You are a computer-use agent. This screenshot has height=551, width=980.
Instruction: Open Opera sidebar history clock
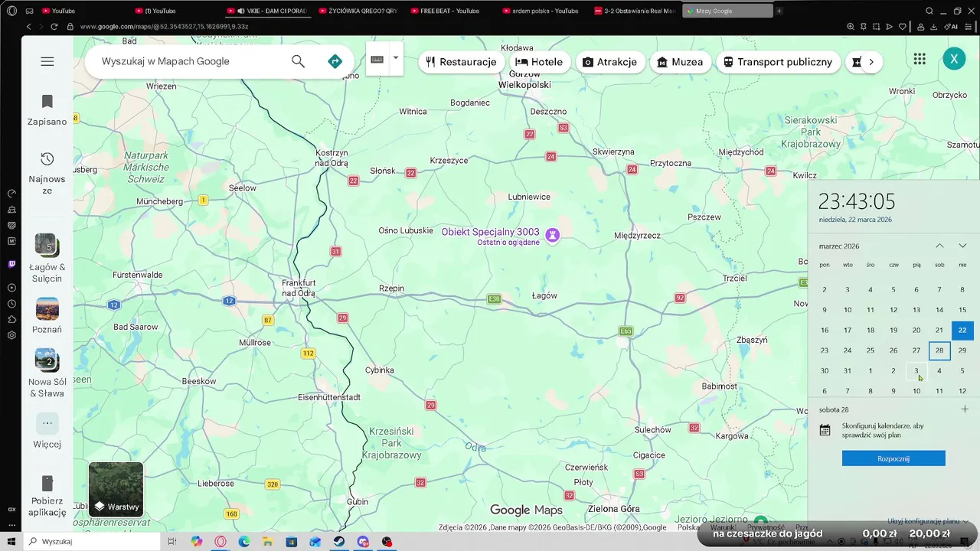[x=11, y=304]
